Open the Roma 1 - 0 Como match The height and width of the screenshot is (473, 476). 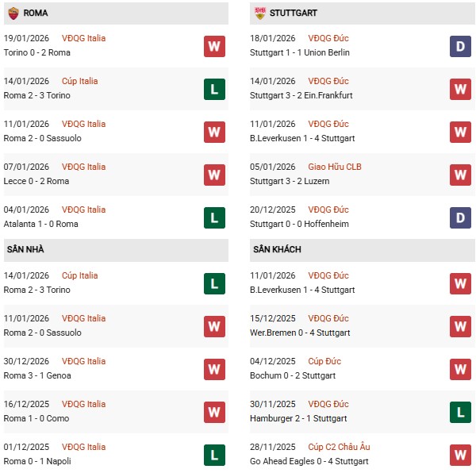(36, 418)
